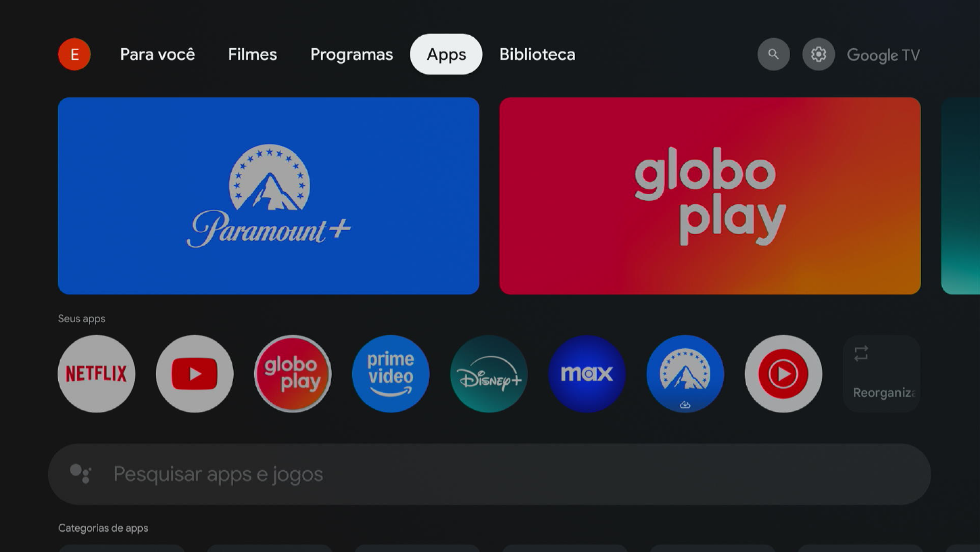Screen dimensions: 980x552
Task: Open the Netflix app icon
Action: pos(97,373)
